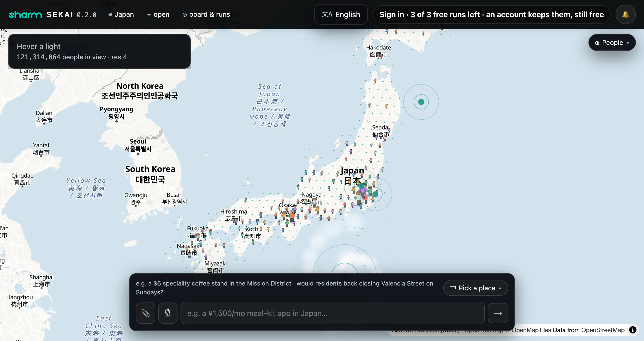This screenshot has height=341, width=644.
Task: Click the Osaka city label
Action: point(287,208)
